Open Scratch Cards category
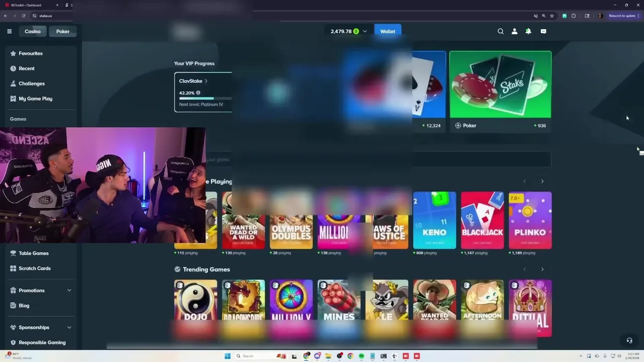 click(x=35, y=268)
